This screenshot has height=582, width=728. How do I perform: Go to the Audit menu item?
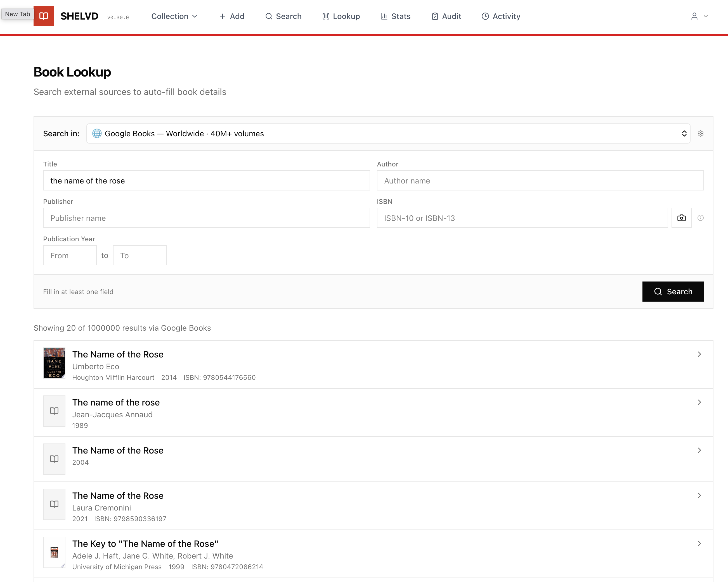tap(446, 16)
